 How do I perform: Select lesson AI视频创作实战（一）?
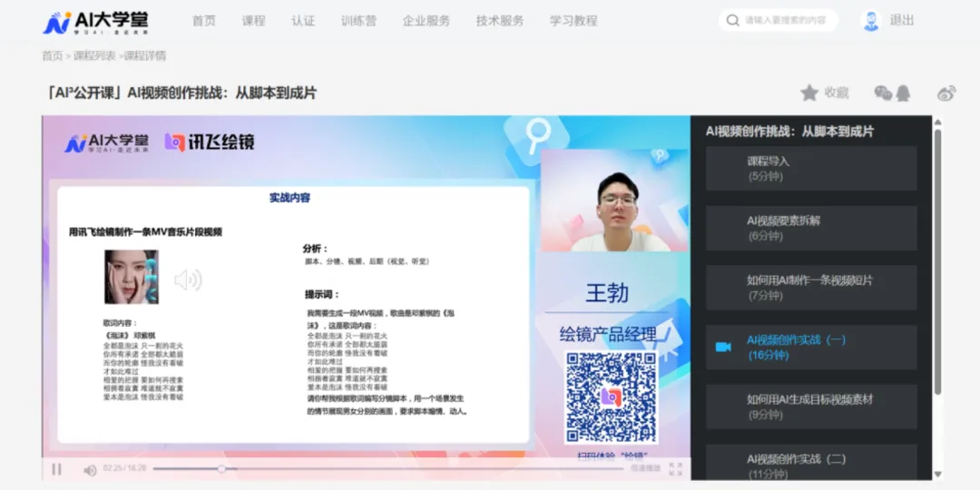pos(811,347)
